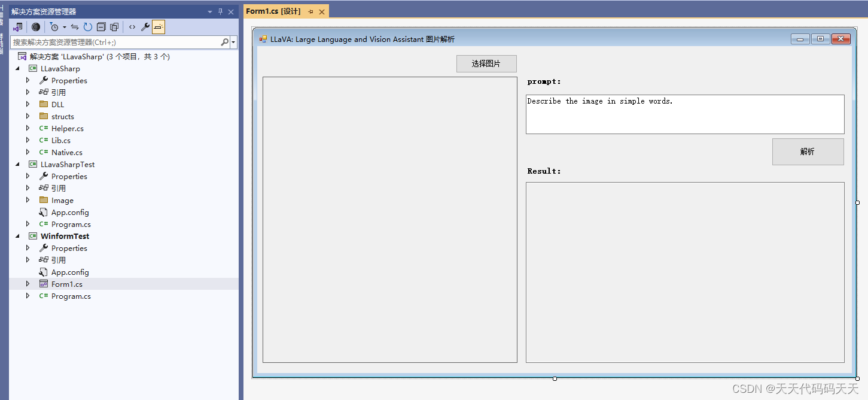Switch between solution and folder views
868x400 pixels.
tap(18, 27)
